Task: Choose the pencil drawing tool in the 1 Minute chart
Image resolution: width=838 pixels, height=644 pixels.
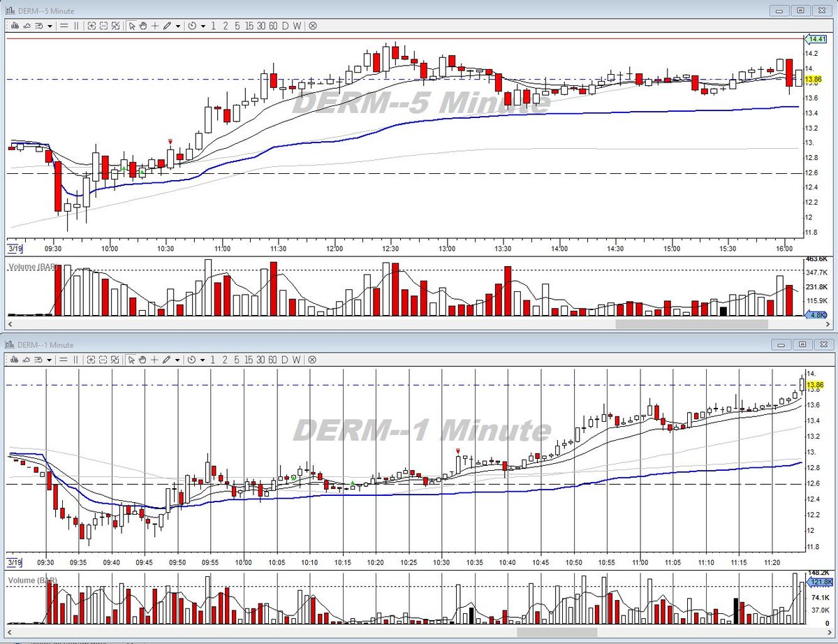Action: [x=167, y=360]
